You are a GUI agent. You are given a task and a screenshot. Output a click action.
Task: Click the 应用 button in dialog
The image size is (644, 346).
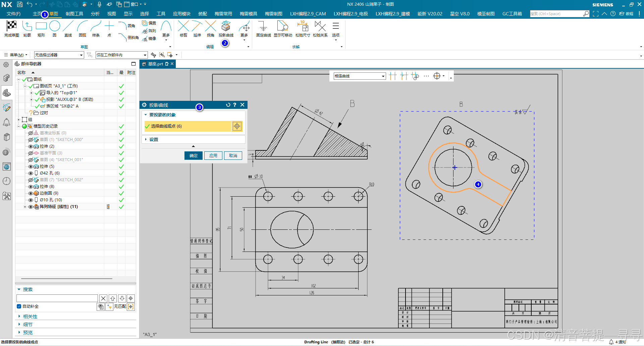(213, 155)
